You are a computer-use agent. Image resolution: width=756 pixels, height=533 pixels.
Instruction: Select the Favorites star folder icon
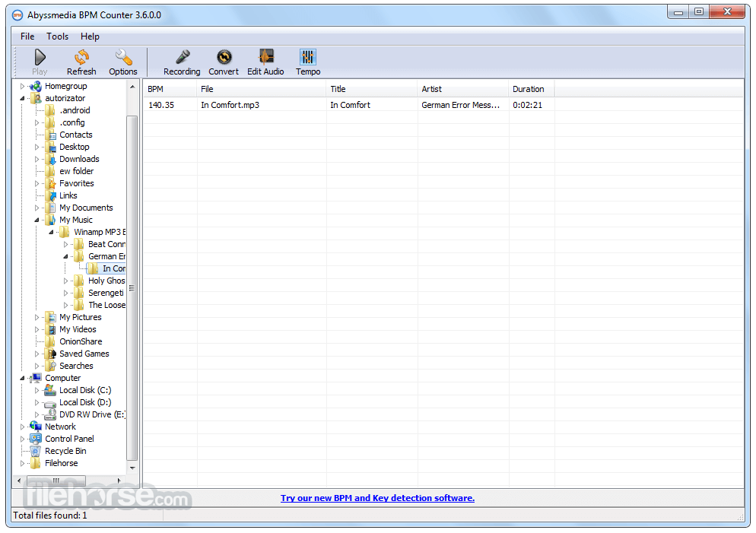51,183
